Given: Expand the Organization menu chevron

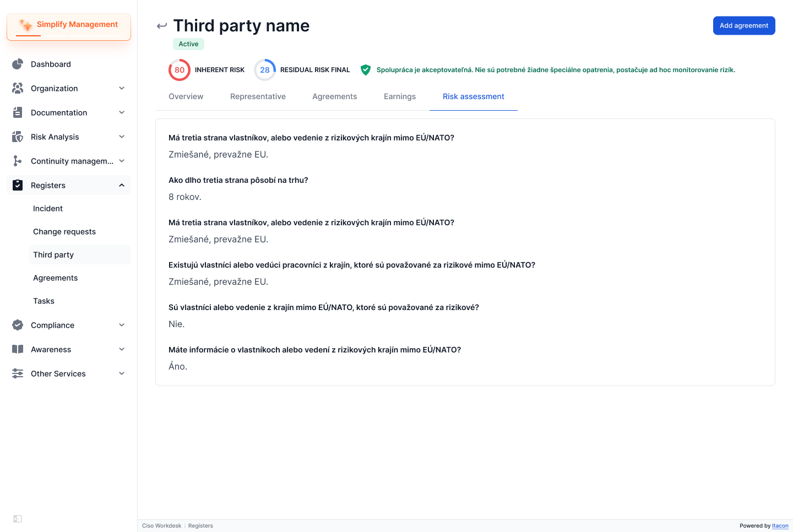Looking at the screenshot, I should coord(122,88).
